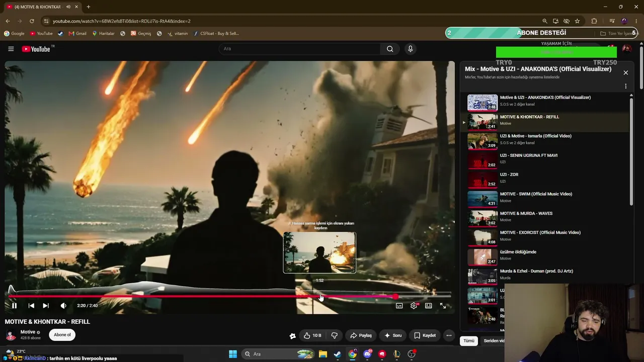Play MOTIVE - EXORCIST (Official Music Video)
Screen dimensions: 644x362
pyautogui.click(x=546, y=237)
